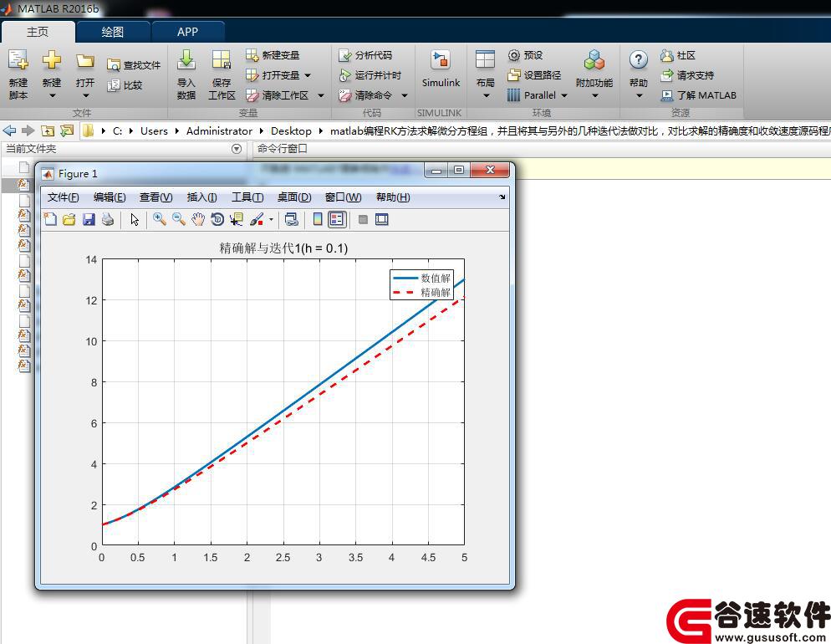Open Help (帮助) menu in Figure
Screen dimensions: 831x644
pyautogui.click(x=393, y=197)
